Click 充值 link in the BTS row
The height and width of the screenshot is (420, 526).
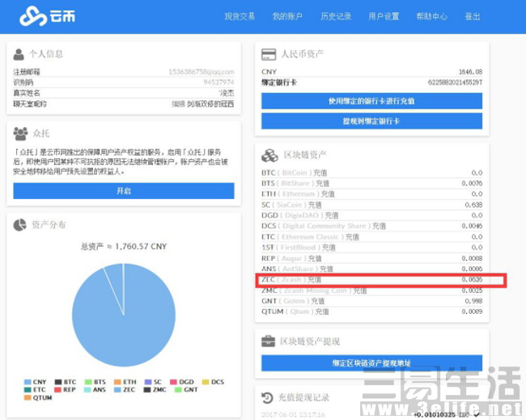[322, 184]
